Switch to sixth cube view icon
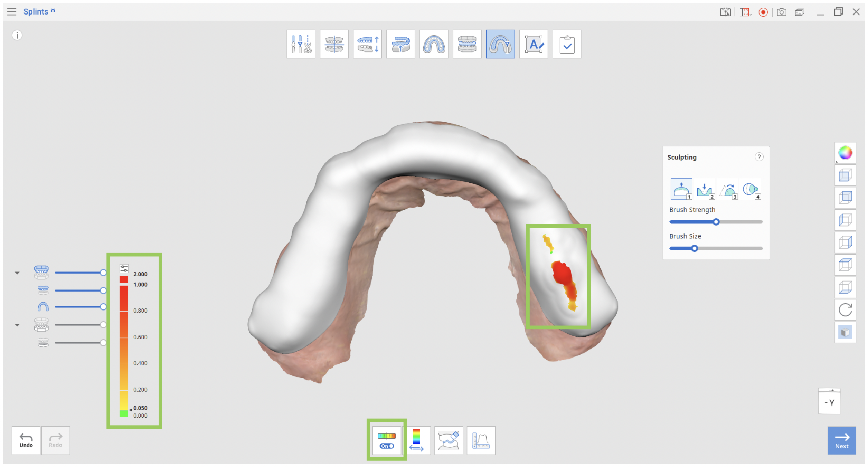This screenshot has height=467, width=868. pyautogui.click(x=845, y=287)
